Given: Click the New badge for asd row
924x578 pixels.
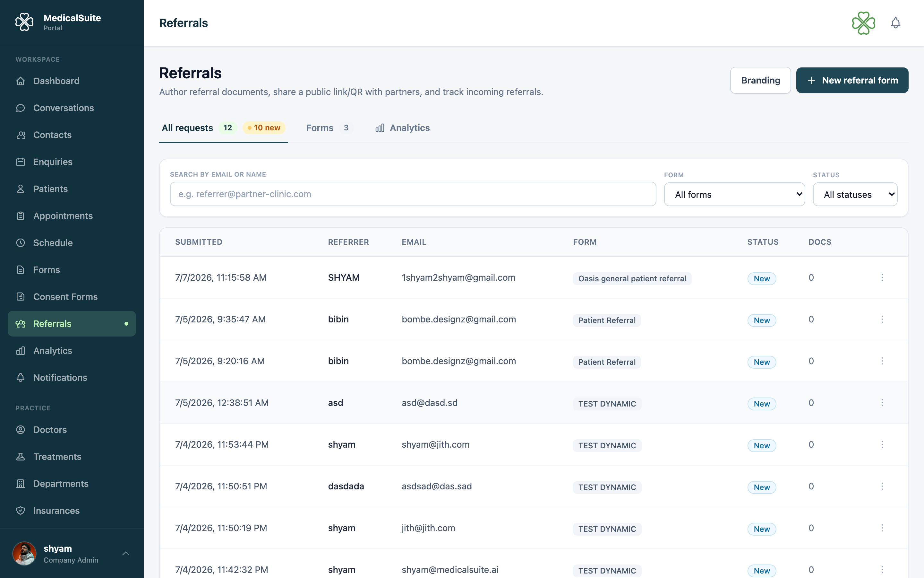Looking at the screenshot, I should [761, 404].
